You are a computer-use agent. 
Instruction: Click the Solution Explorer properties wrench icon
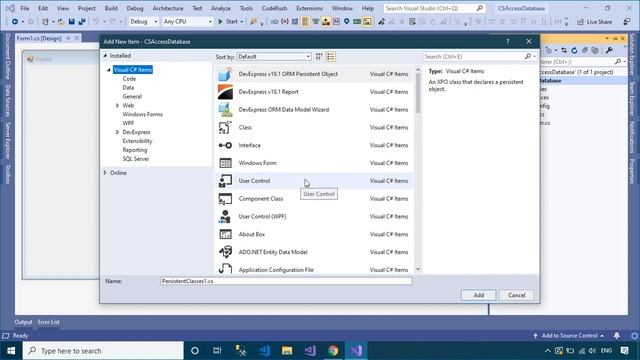point(609,50)
